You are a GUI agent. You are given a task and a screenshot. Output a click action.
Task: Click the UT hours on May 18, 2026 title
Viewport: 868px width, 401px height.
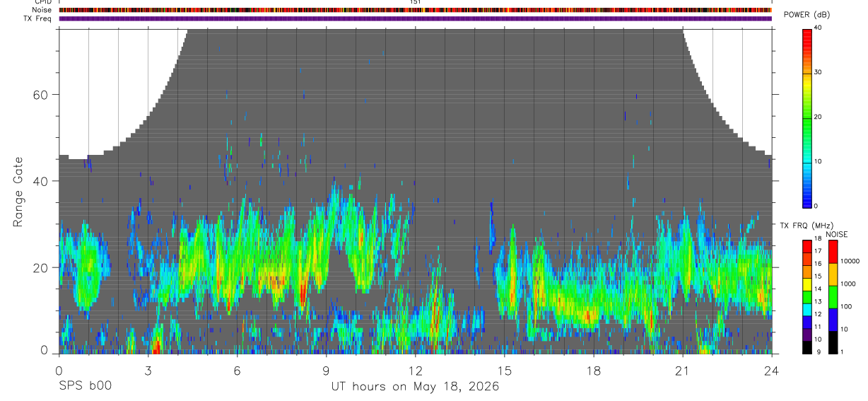415,386
